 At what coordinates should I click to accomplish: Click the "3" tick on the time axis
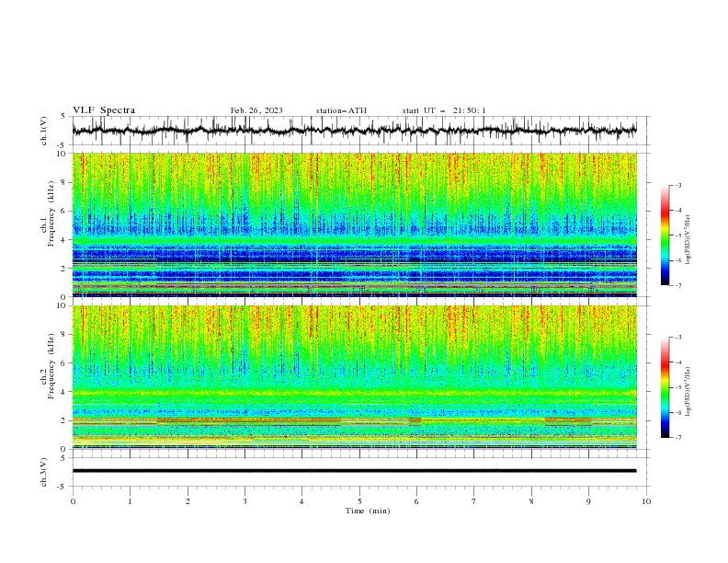click(x=245, y=501)
